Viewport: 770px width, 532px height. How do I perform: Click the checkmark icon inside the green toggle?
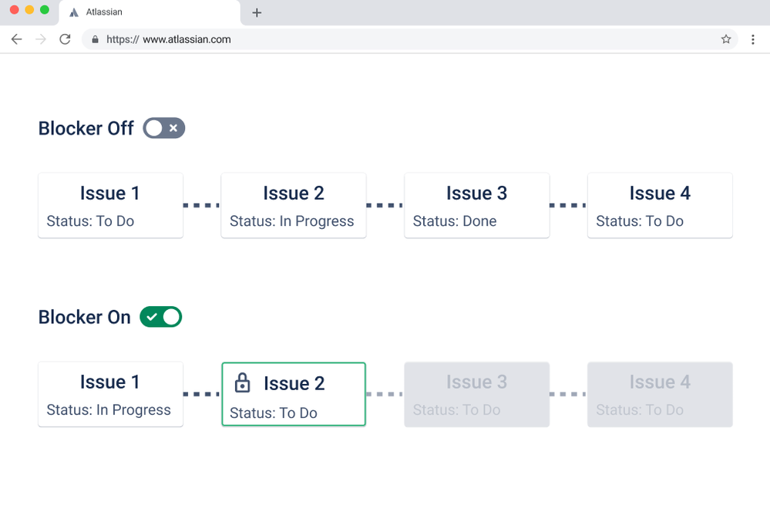coord(152,317)
